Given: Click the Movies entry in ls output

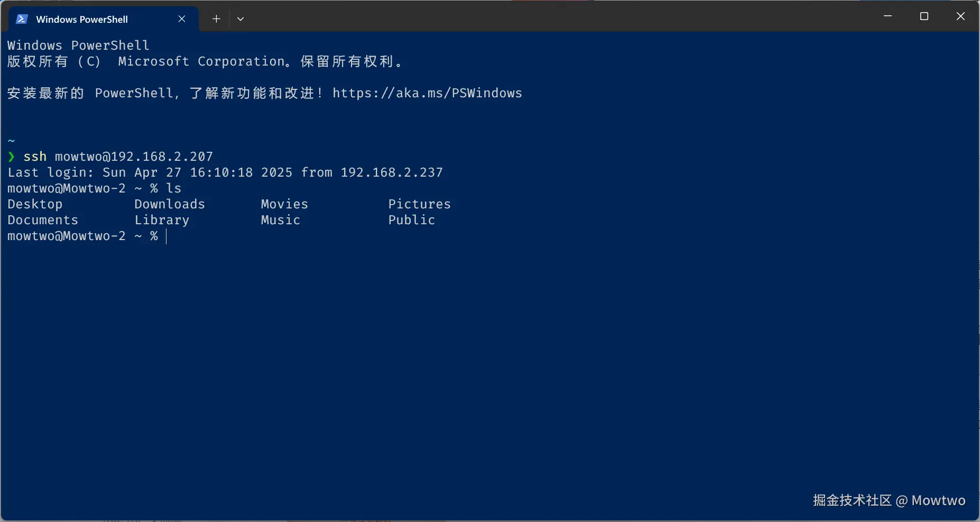Looking at the screenshot, I should [284, 204].
